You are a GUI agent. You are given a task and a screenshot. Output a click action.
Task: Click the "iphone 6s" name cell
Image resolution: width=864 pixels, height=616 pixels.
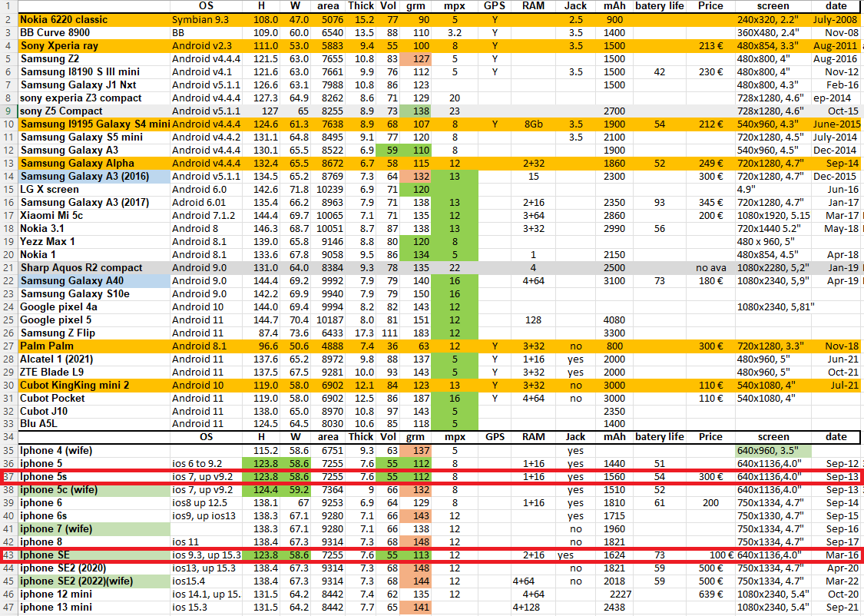(x=94, y=516)
